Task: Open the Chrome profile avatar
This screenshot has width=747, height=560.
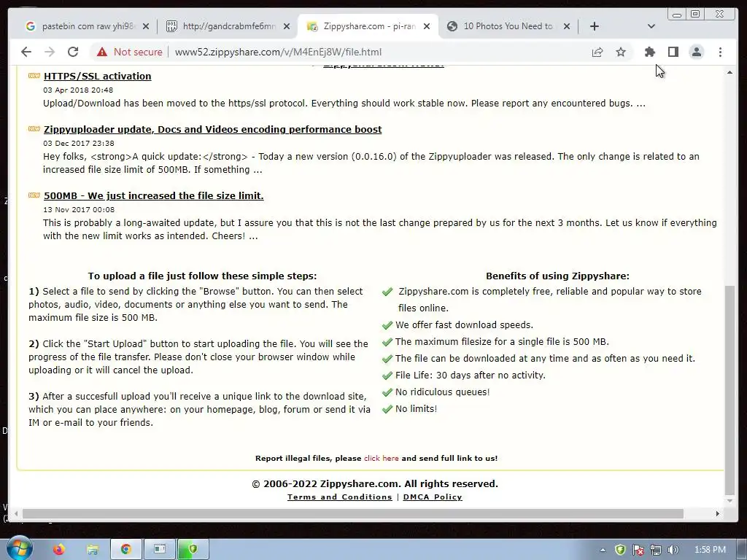Action: 697,52
